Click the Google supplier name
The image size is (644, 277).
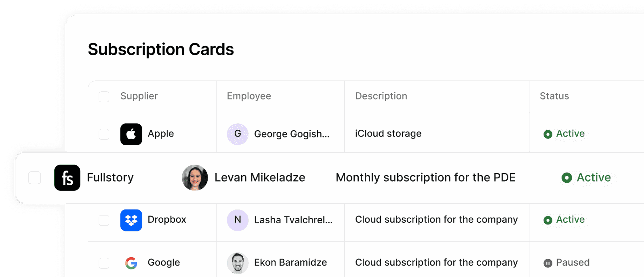pyautogui.click(x=164, y=262)
